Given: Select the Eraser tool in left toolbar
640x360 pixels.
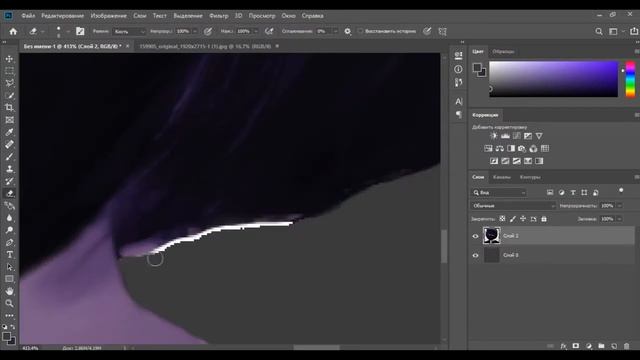Looking at the screenshot, I should pyautogui.click(x=9, y=193).
